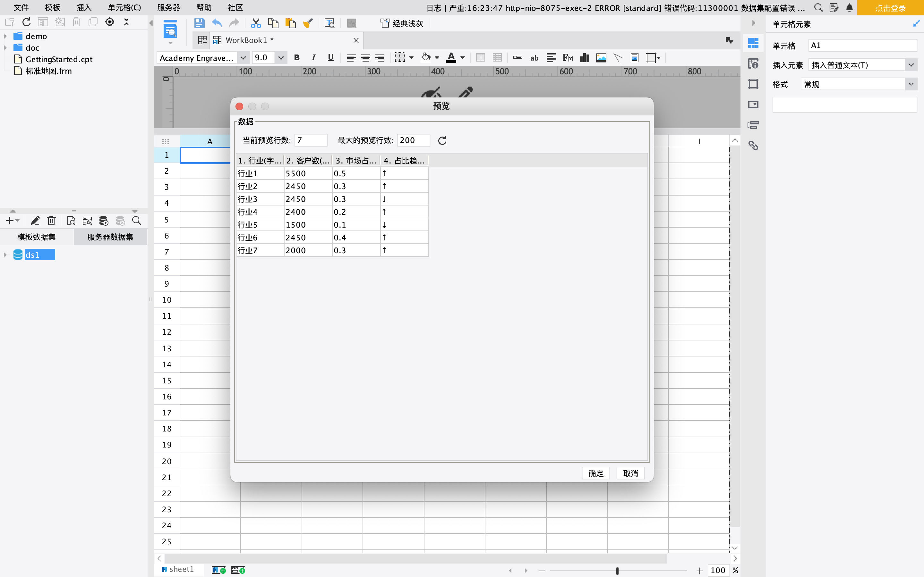Toggle italic formatting
The height and width of the screenshot is (577, 924).
click(313, 58)
